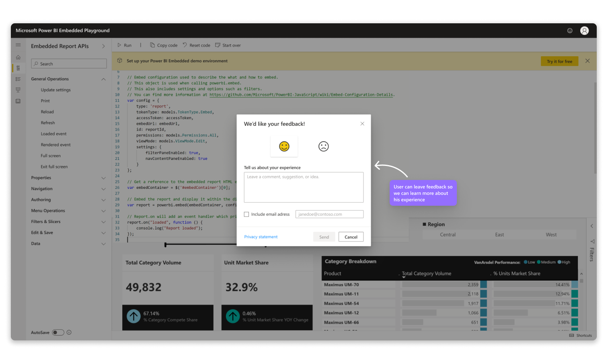Select Update settings in sidebar
This screenshot has height=364, width=608.
[55, 90]
